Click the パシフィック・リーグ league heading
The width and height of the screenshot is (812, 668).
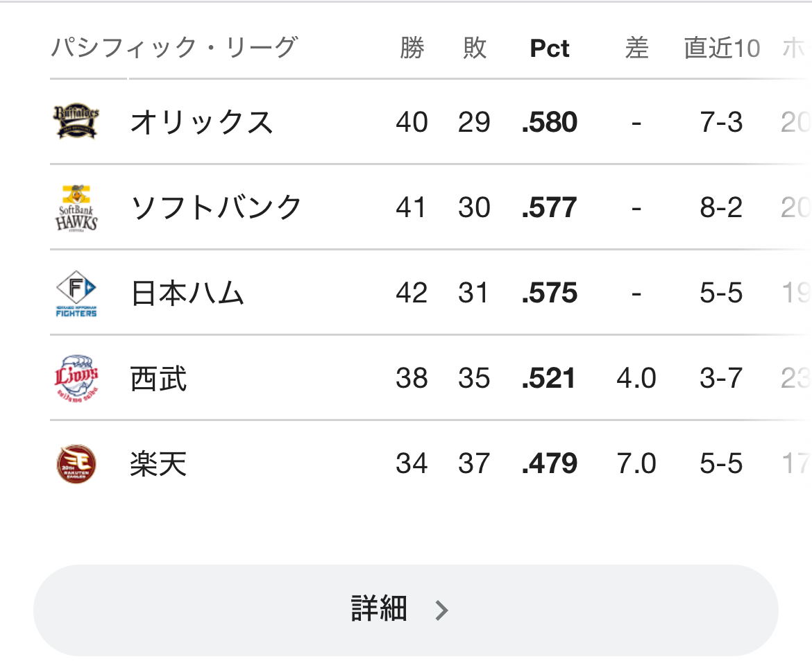[x=174, y=48]
